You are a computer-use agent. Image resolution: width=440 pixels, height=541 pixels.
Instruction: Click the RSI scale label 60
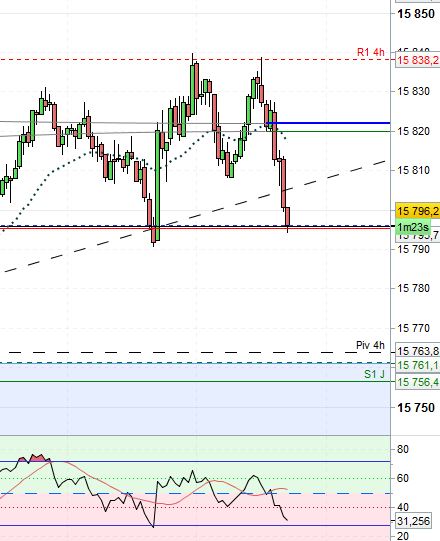point(403,478)
